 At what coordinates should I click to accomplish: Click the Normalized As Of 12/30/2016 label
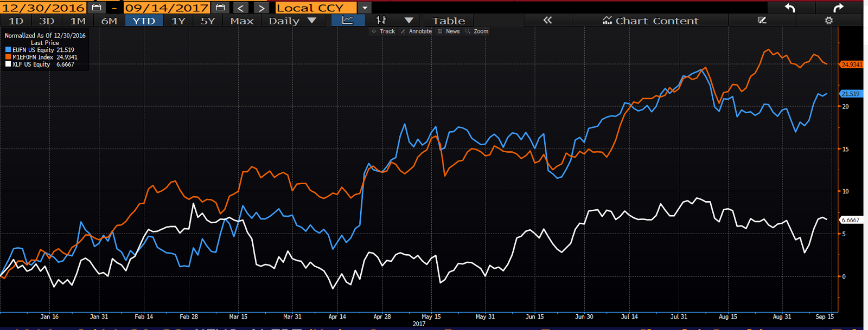(45, 35)
